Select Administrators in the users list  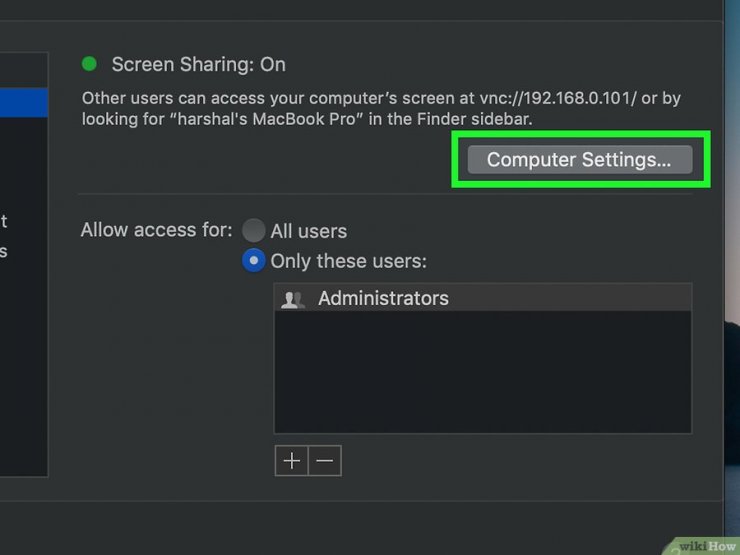(383, 298)
